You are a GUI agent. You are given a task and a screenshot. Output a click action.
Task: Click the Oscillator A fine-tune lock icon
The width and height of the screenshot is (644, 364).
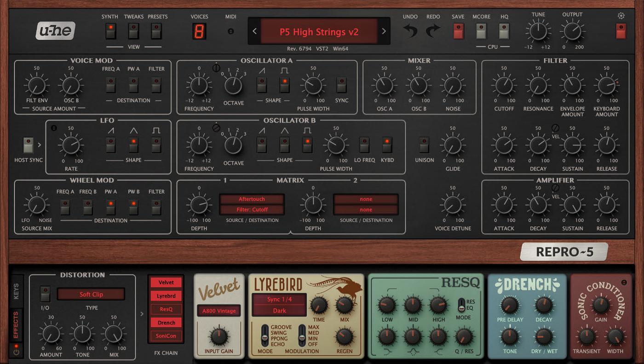coord(216,68)
